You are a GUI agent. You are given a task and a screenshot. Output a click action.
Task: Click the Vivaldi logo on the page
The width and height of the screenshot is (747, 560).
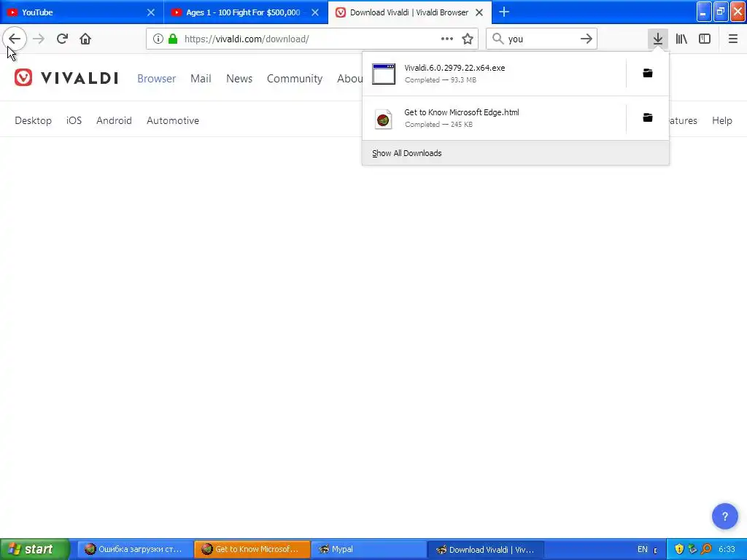[66, 77]
